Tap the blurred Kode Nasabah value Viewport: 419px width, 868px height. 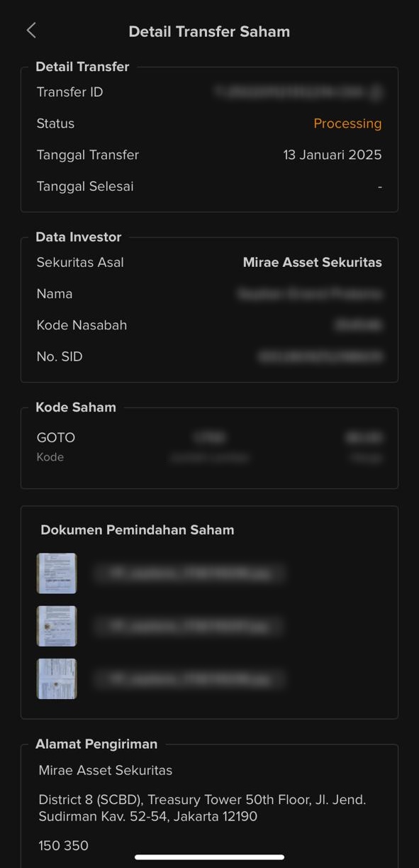point(358,326)
